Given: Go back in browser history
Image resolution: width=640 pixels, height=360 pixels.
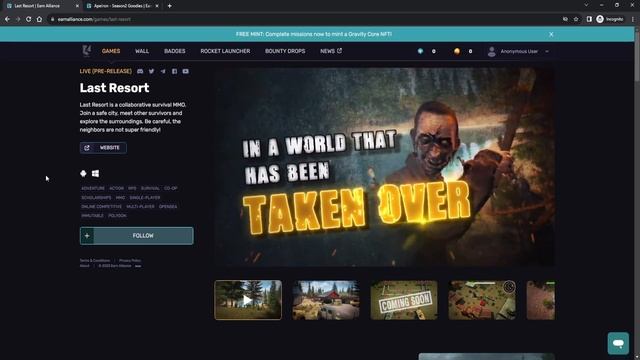Looking at the screenshot, I should (7, 19).
